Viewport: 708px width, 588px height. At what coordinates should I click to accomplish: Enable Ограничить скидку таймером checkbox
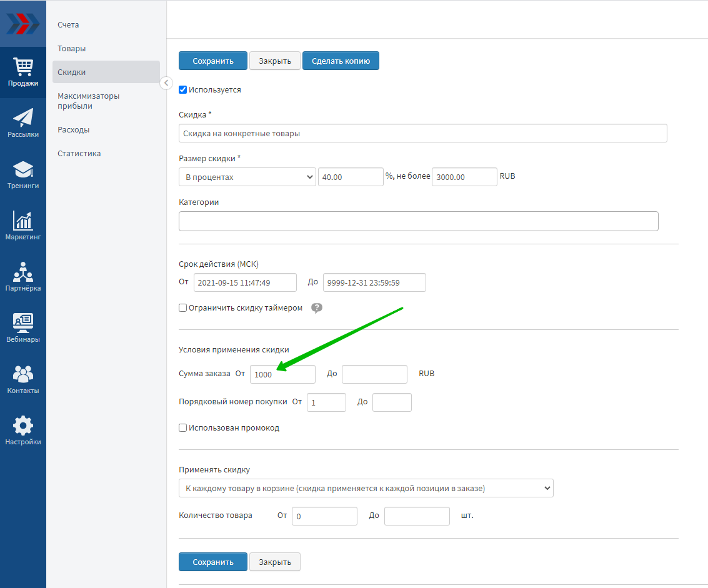183,308
